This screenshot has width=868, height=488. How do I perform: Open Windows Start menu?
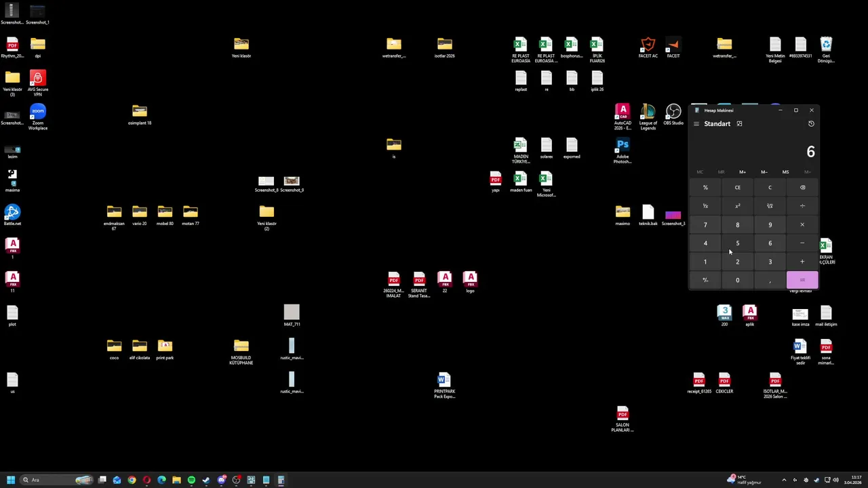11,480
